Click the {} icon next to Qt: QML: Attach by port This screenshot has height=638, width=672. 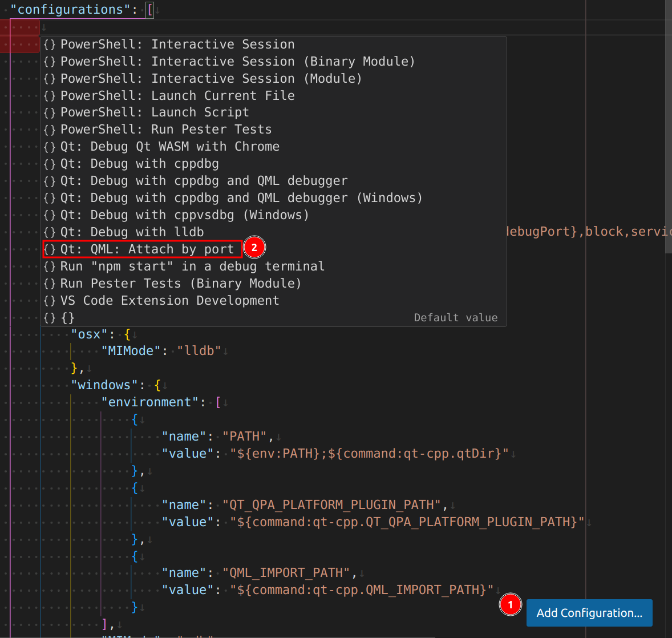point(49,249)
